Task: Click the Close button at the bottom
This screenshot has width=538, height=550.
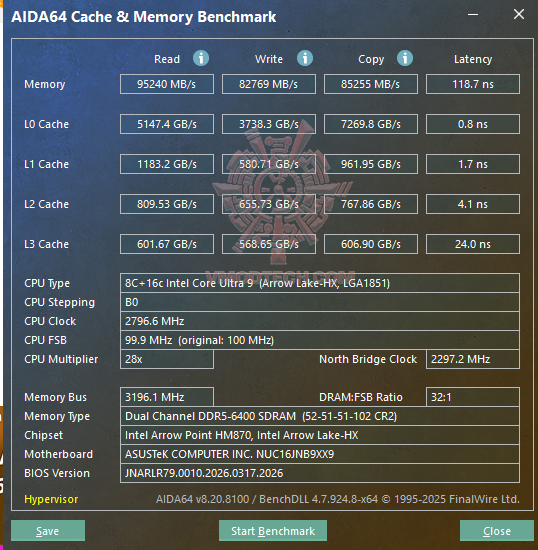Action: click(497, 531)
